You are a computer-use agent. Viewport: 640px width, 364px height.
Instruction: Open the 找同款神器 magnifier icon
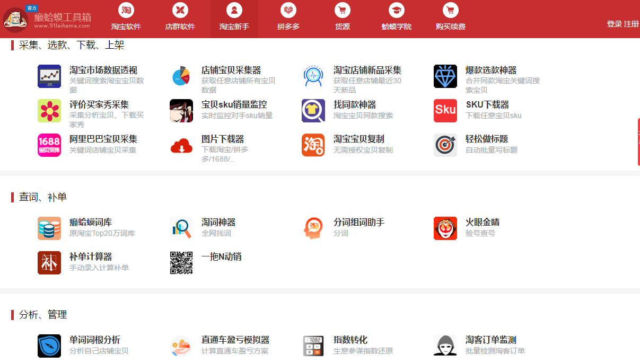click(x=313, y=111)
